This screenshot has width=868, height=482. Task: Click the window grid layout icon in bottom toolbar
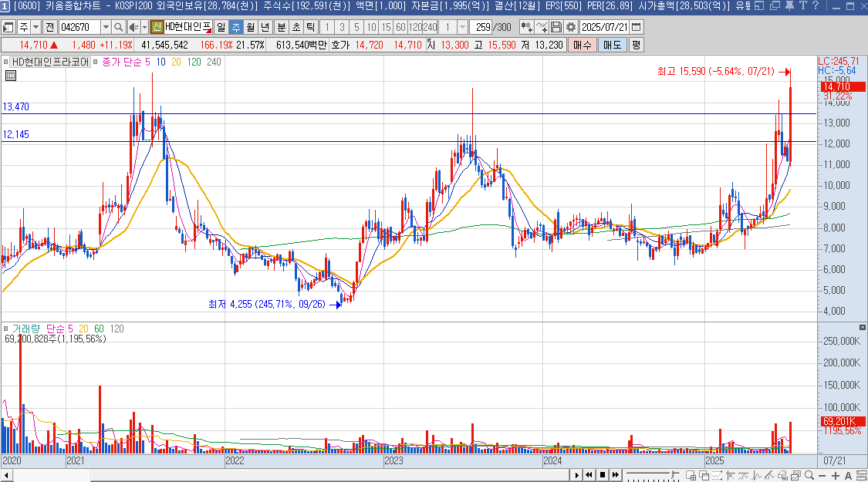(x=691, y=475)
